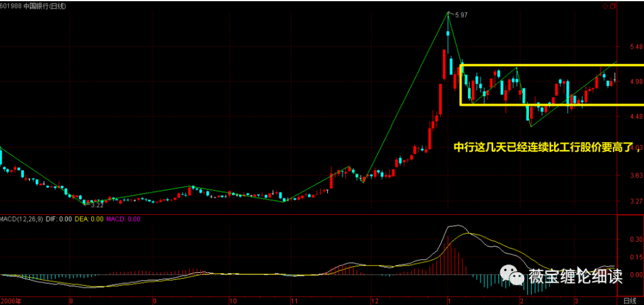644x305 pixels.
Task: Click the magenta MACD: 0.00 value
Action: point(123,219)
